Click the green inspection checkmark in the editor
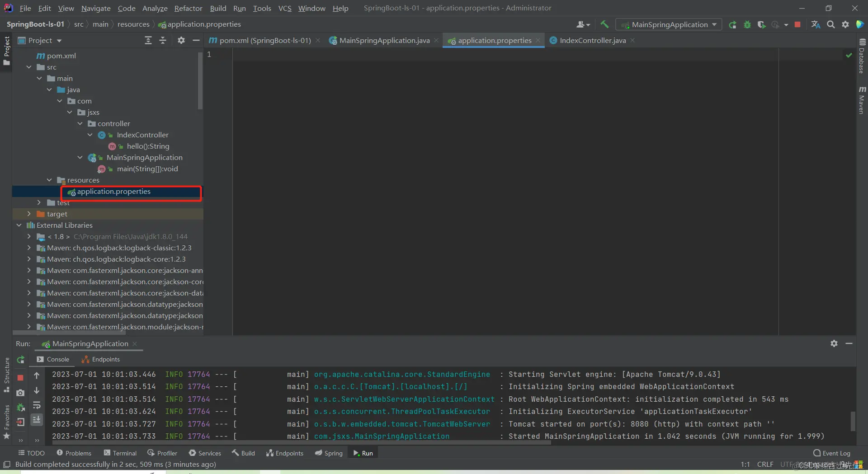This screenshot has height=474, width=868. coord(849,55)
